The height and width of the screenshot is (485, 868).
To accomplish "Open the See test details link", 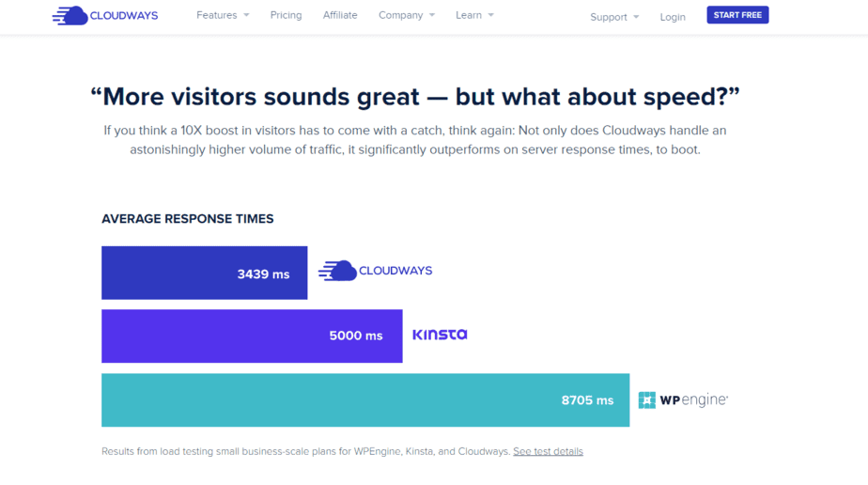I will (548, 451).
